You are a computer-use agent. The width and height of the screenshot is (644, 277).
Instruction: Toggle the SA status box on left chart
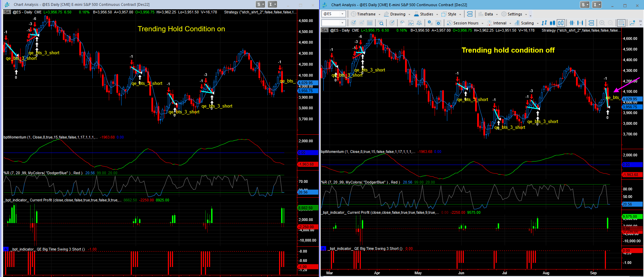coord(7,12)
